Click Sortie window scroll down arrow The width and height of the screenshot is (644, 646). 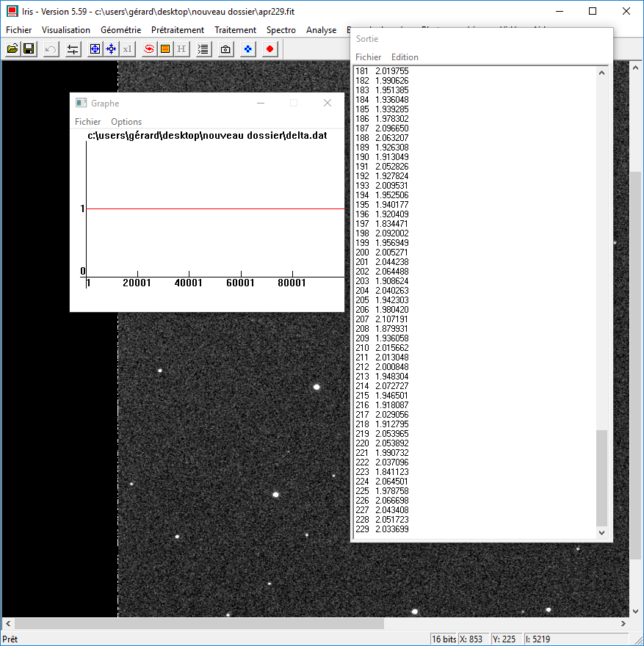coord(601,533)
